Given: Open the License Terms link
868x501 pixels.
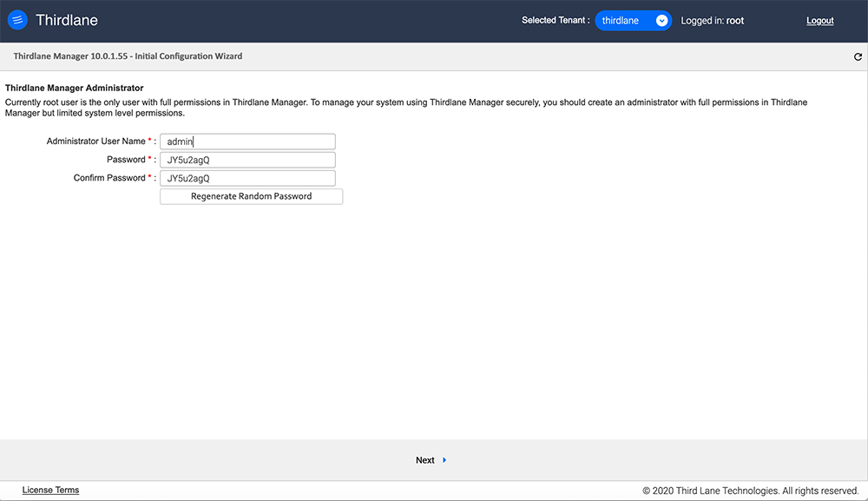Looking at the screenshot, I should [x=50, y=490].
